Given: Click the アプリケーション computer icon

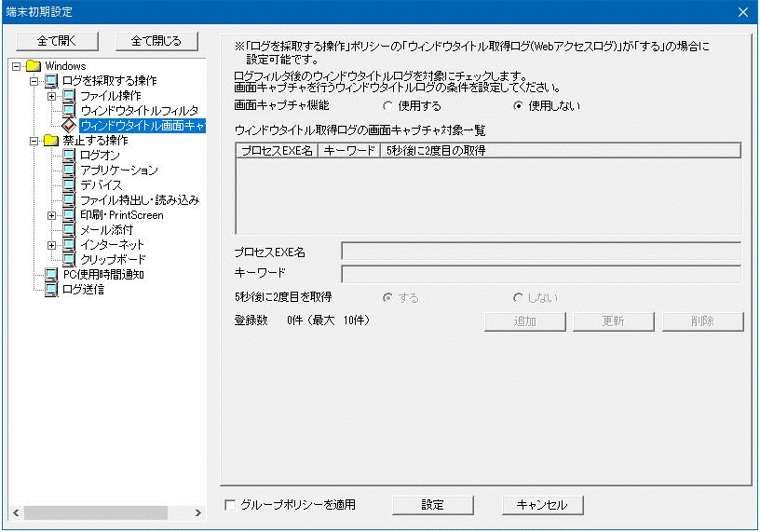Looking at the screenshot, I should [69, 171].
